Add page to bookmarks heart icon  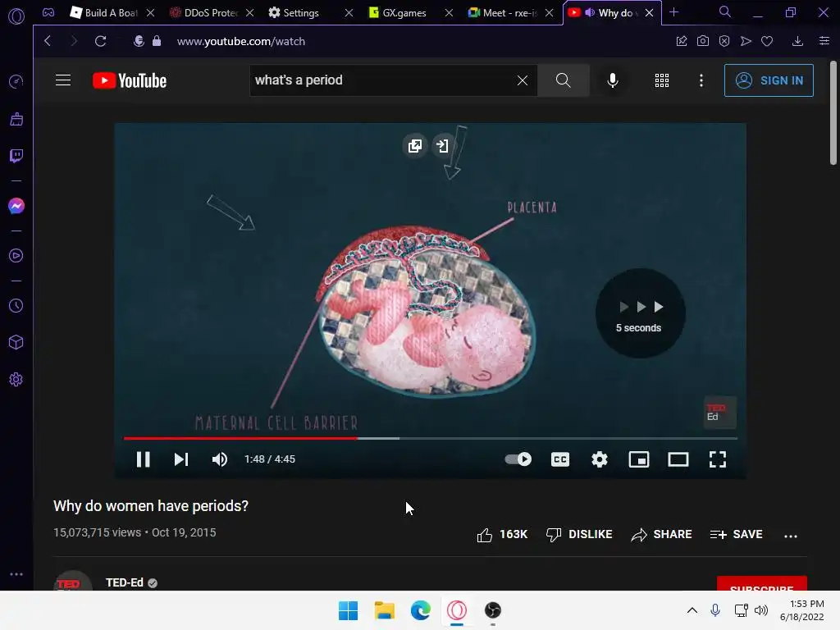767,41
